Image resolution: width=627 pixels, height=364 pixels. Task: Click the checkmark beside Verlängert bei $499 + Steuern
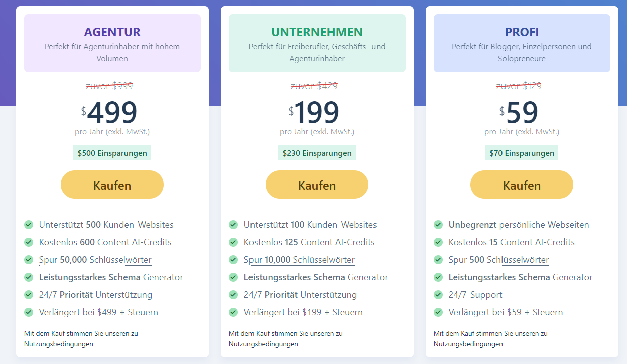coord(29,312)
